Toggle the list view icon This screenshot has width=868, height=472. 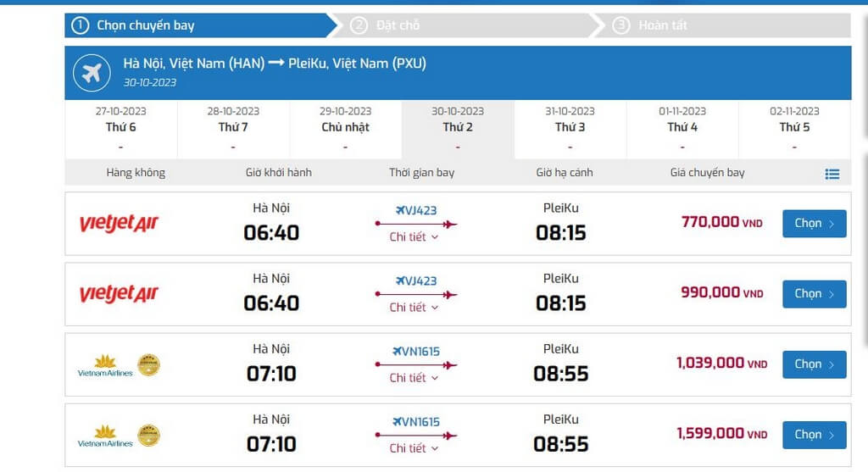click(x=832, y=174)
